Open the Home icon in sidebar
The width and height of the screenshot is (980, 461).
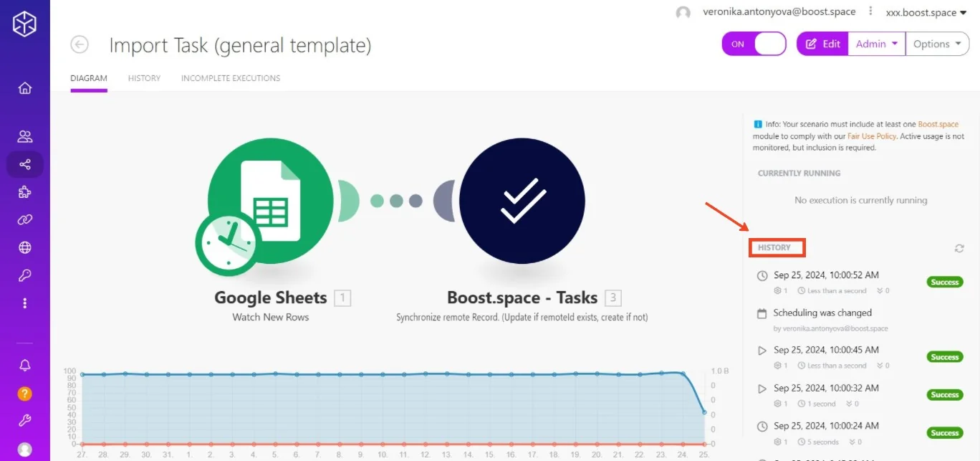(x=25, y=88)
